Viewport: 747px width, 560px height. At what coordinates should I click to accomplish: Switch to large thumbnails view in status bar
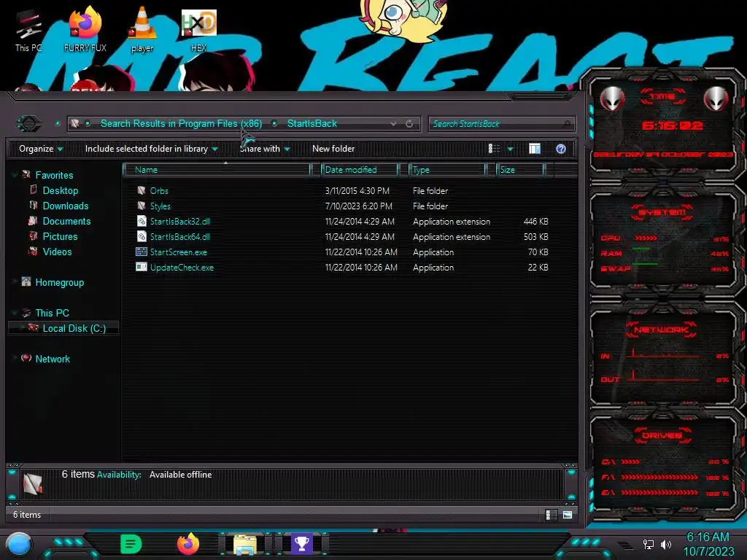[x=567, y=515]
